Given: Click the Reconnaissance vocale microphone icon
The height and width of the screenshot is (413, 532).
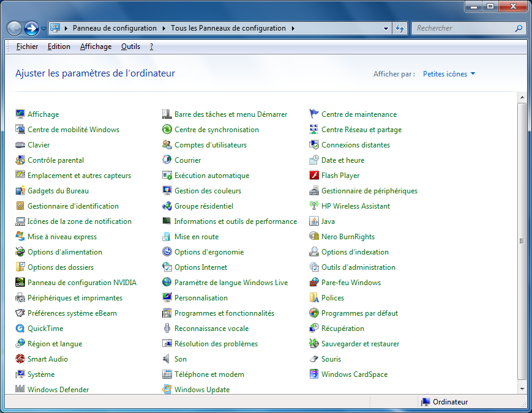Looking at the screenshot, I should [167, 328].
